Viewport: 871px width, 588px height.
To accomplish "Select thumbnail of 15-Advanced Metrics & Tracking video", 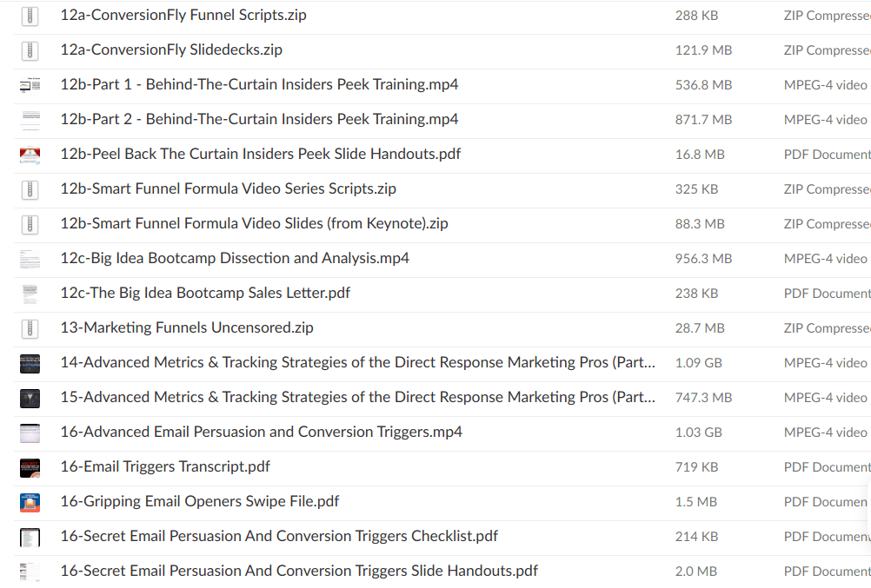I will pos(30,398).
